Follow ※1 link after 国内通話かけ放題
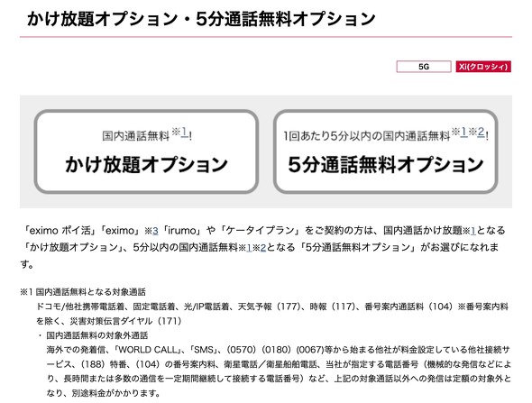Viewport: 532px width, 403px height. click(x=473, y=231)
